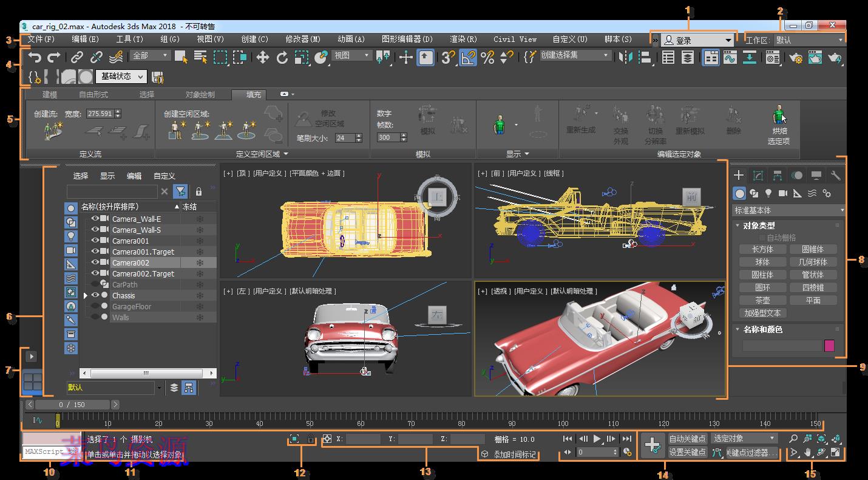The height and width of the screenshot is (480, 868).
Task: Select the Rotate tool in the toolbar
Action: (282, 58)
